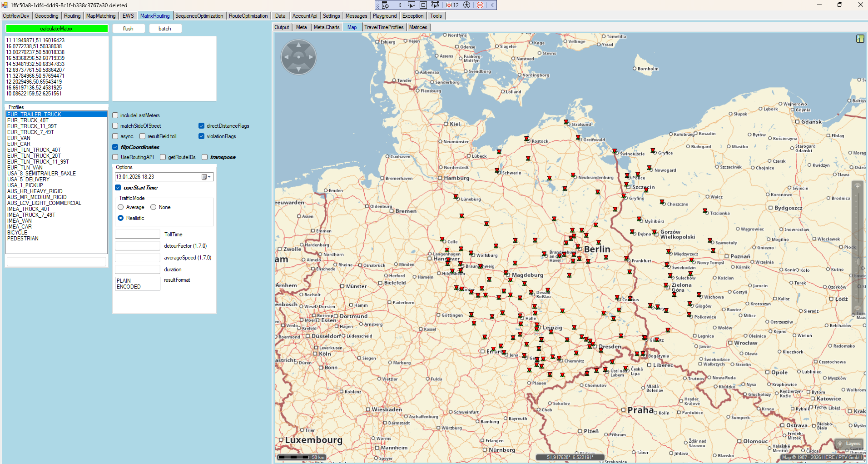Collapse the debug toolbar with the chevron arrow

click(492, 5)
